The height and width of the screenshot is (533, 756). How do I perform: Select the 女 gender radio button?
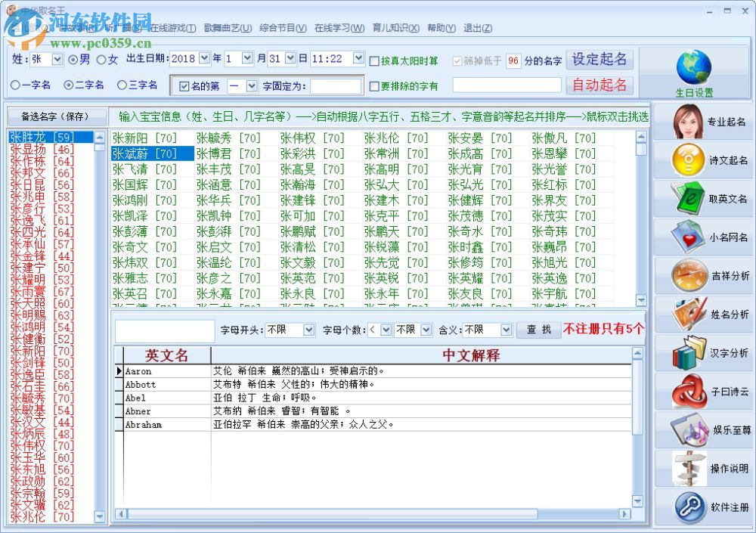coord(103,59)
